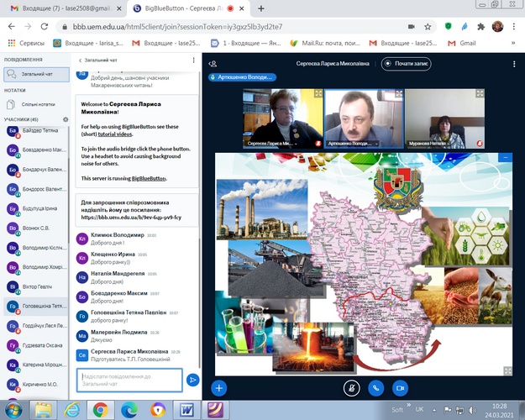Toggle the webcam sharing button

click(400, 388)
